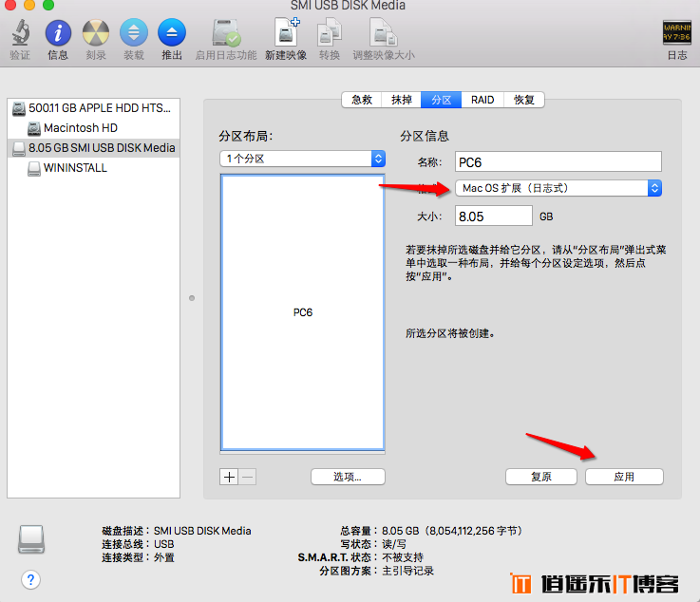Expand the 分区布局 partition layout dropdown
The width and height of the screenshot is (700, 602).
(x=302, y=159)
